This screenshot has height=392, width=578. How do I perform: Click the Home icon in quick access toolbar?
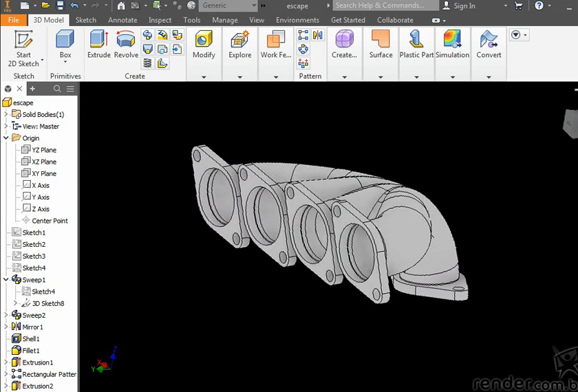(121, 6)
